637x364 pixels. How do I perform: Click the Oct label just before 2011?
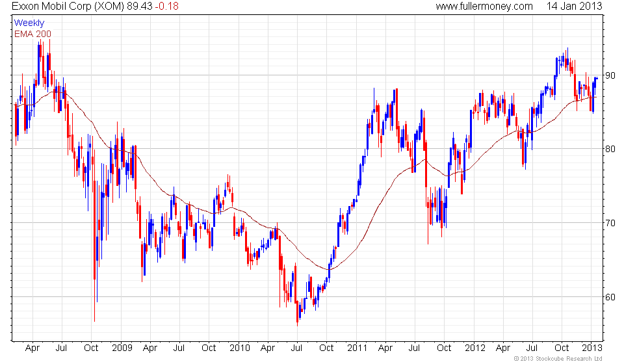tap(326, 348)
